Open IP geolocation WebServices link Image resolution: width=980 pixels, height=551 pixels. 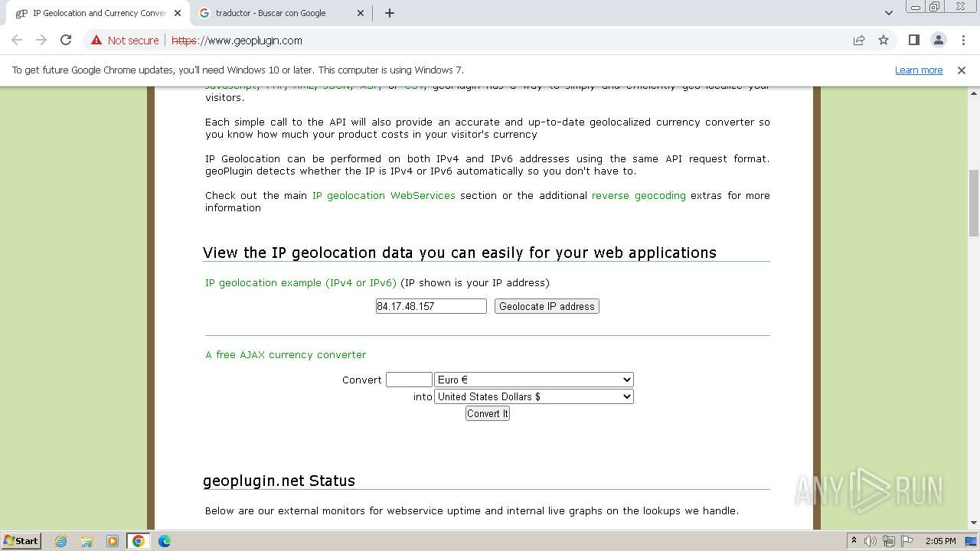[x=384, y=196]
